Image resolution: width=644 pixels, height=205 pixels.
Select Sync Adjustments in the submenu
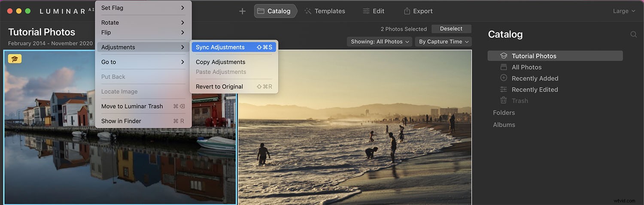pos(234,47)
